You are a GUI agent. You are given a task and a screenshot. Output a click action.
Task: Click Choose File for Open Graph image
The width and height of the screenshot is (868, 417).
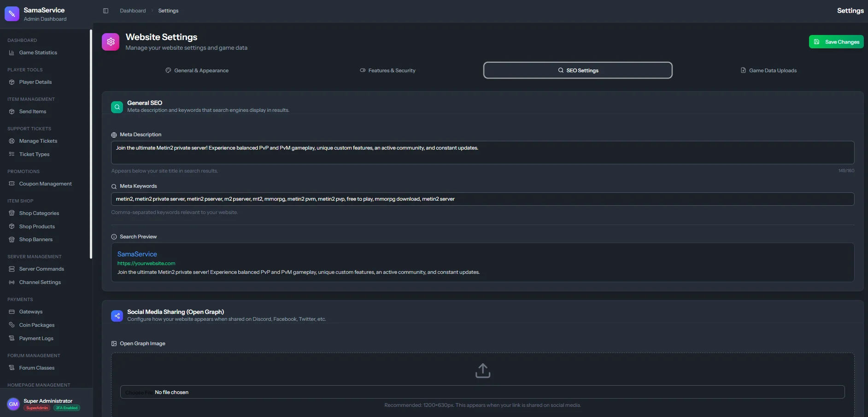(x=139, y=392)
